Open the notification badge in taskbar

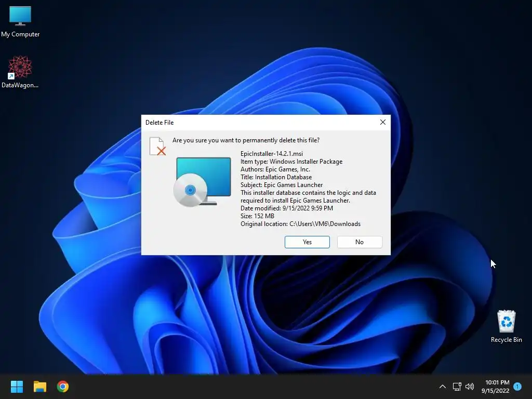click(517, 387)
